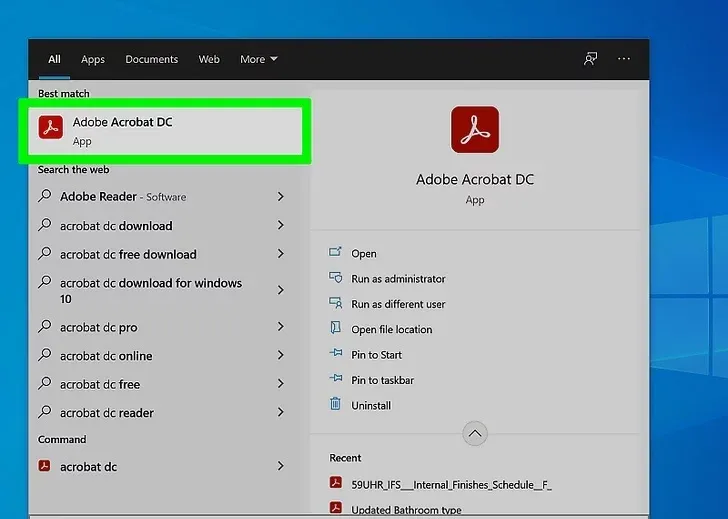Expand the acrobat dc download for windows 10 arrow
The height and width of the screenshot is (519, 728).
(280, 290)
